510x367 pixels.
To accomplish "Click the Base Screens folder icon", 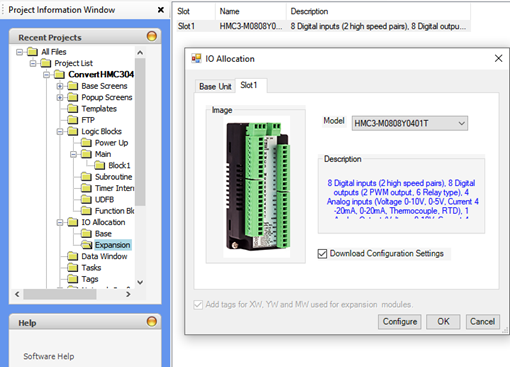I will coord(72,86).
